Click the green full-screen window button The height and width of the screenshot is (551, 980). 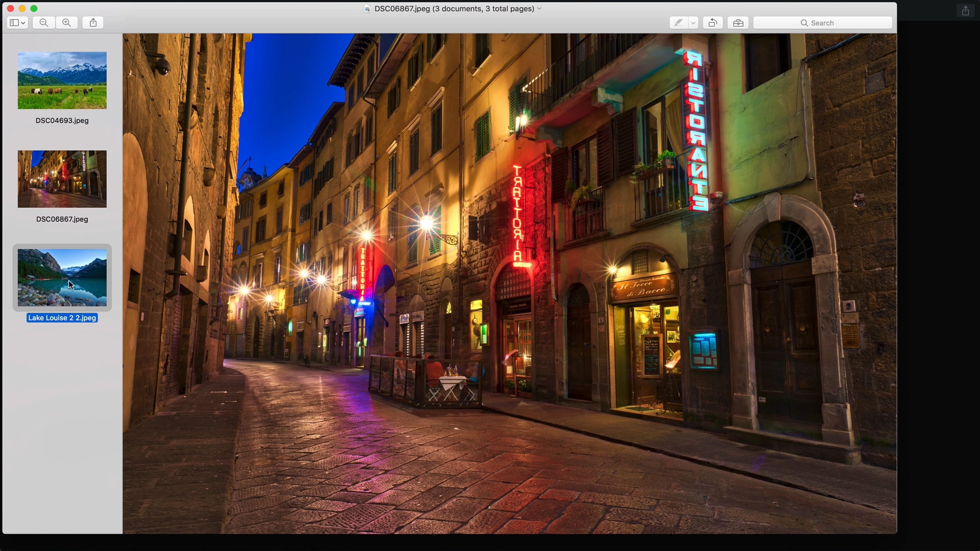(34, 9)
